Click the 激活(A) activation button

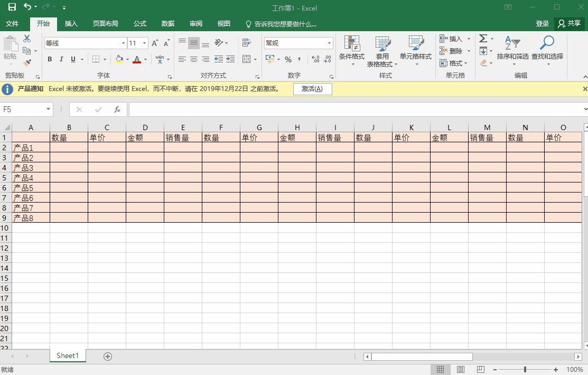click(x=312, y=89)
